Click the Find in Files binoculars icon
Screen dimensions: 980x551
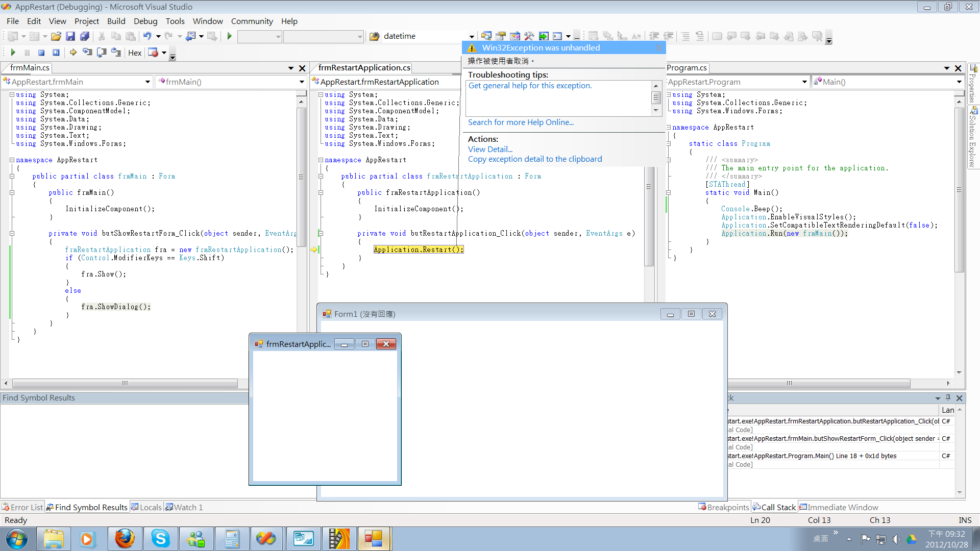click(374, 36)
